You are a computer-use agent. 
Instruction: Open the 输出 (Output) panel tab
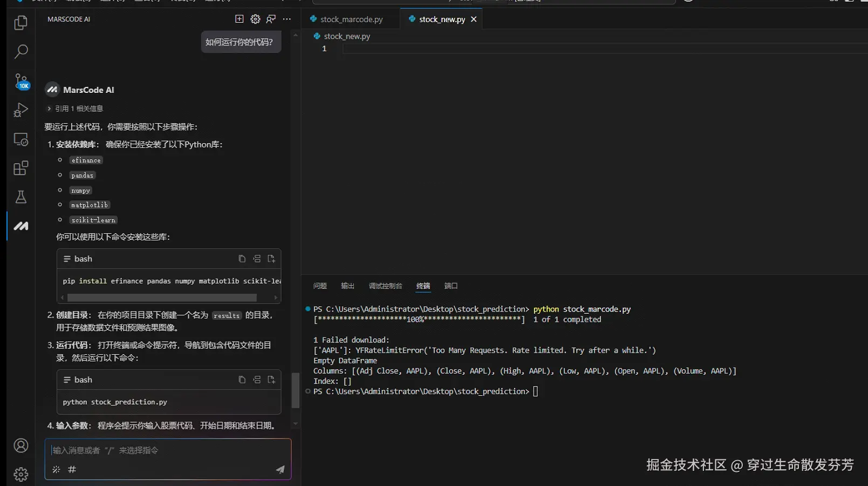click(x=347, y=286)
